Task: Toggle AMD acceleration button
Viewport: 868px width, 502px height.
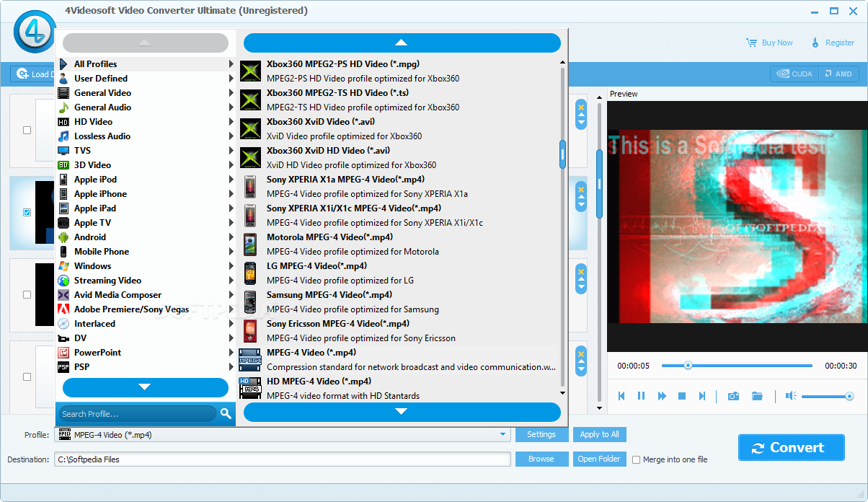Action: (838, 74)
